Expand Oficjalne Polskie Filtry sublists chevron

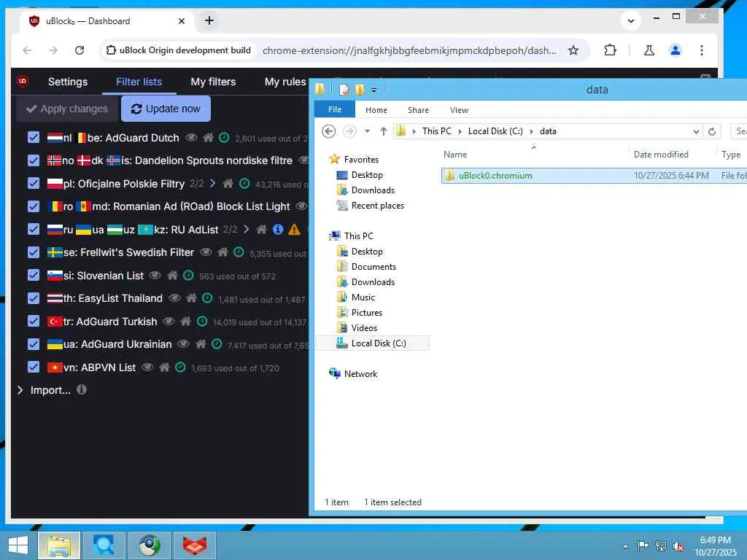[x=212, y=183]
